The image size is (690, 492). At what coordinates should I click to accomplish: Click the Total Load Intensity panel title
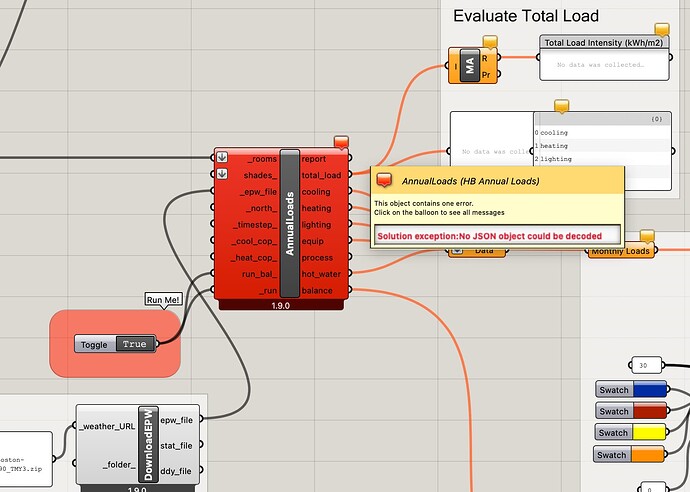[x=604, y=43]
